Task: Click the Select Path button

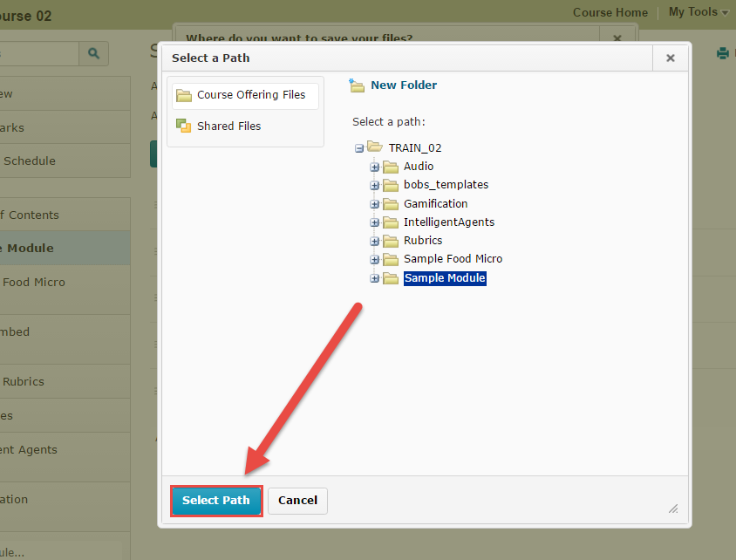Action: point(215,501)
